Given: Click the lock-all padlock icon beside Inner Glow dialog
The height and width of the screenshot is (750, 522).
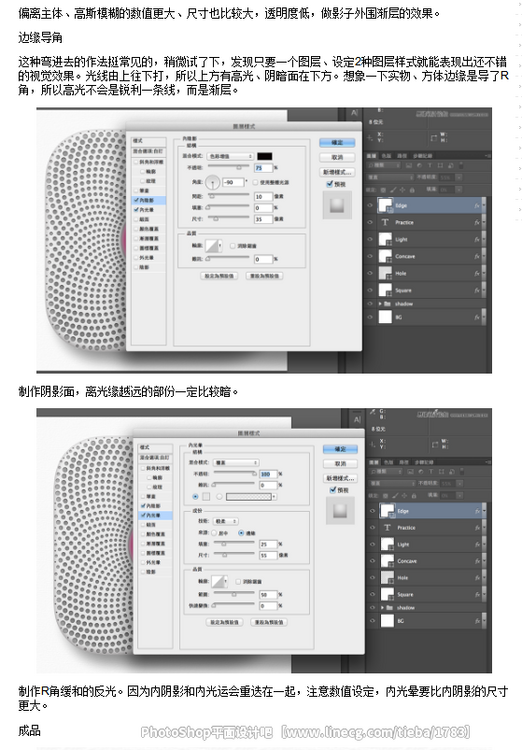Looking at the screenshot, I should click(x=415, y=496).
